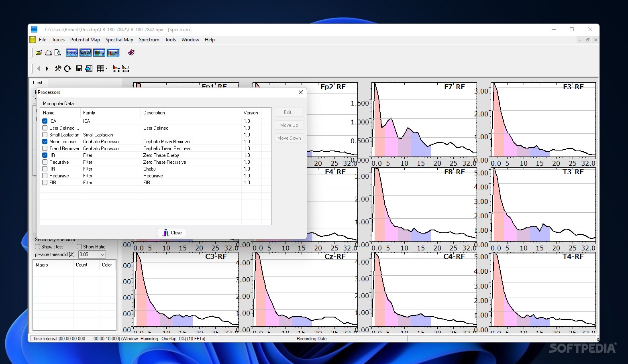
Task: Click the F7-RF spectrum chart
Action: (x=424, y=120)
